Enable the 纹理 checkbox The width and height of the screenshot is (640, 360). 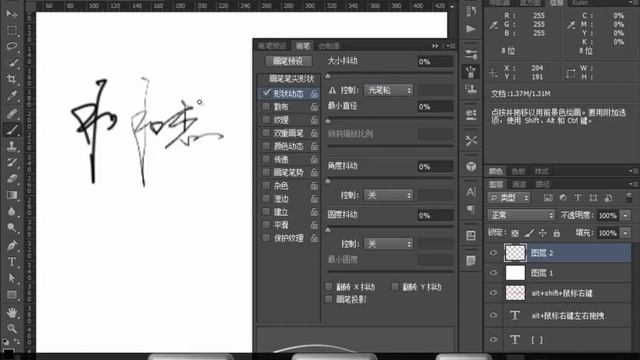tap(267, 120)
